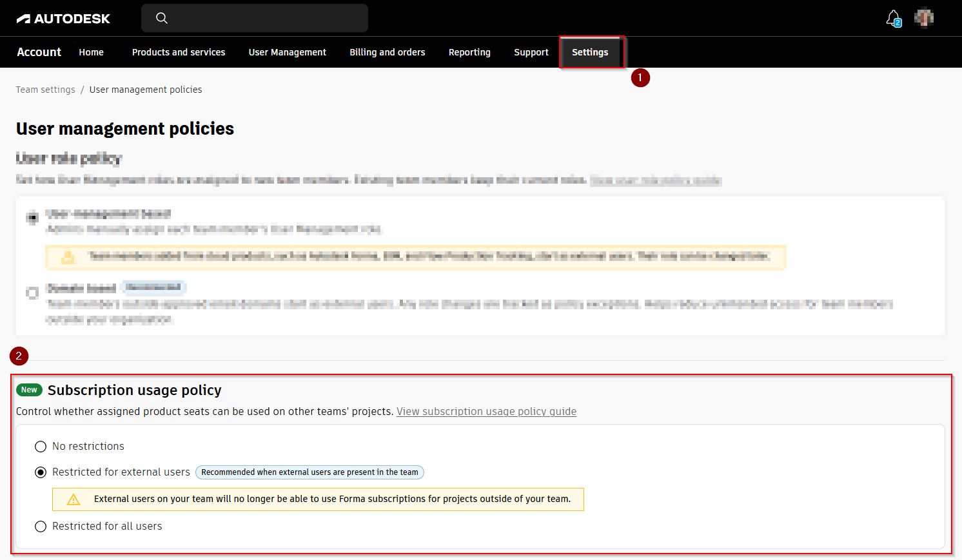962x560 pixels.
Task: Click the User management policies page heading
Action: (125, 129)
